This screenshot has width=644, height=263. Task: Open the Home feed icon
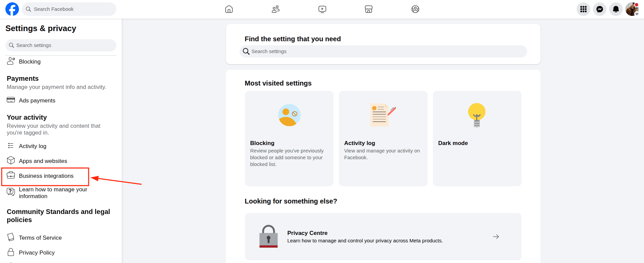click(x=229, y=9)
